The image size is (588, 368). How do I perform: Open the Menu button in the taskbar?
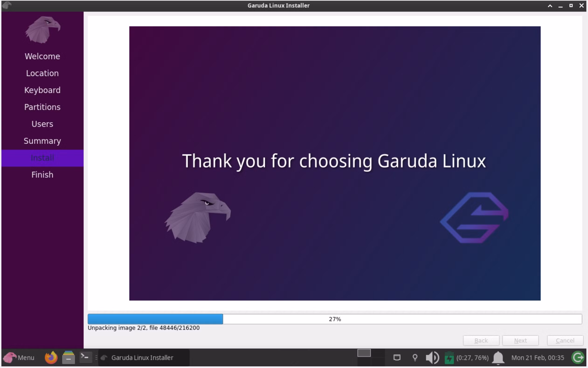point(19,358)
